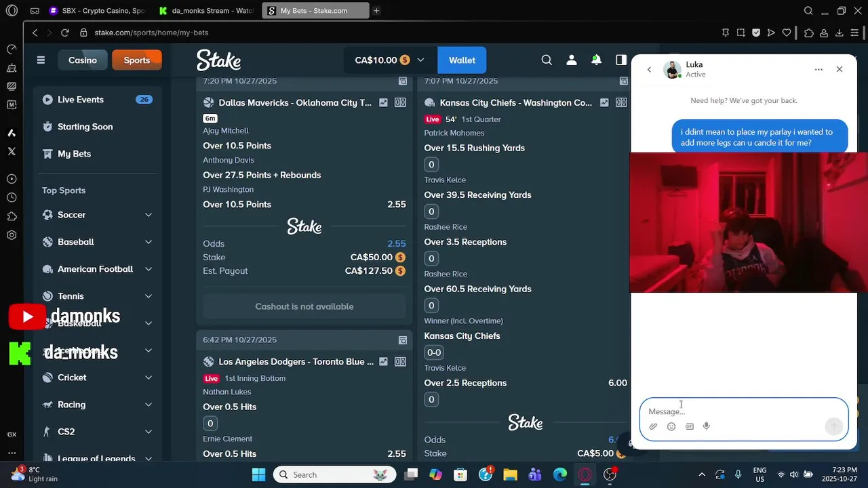Click the 'Cashout is not available' button

pyautogui.click(x=304, y=306)
